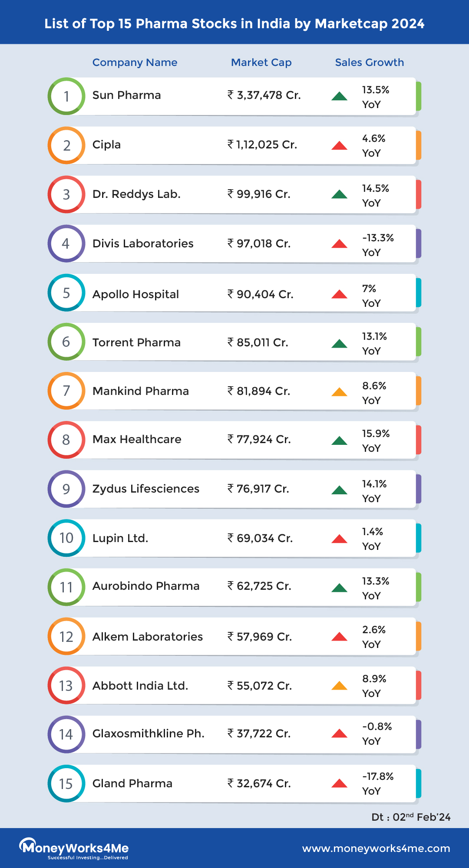Click the MoneyWorks4Me logo
The height and width of the screenshot is (868, 469).
click(74, 848)
